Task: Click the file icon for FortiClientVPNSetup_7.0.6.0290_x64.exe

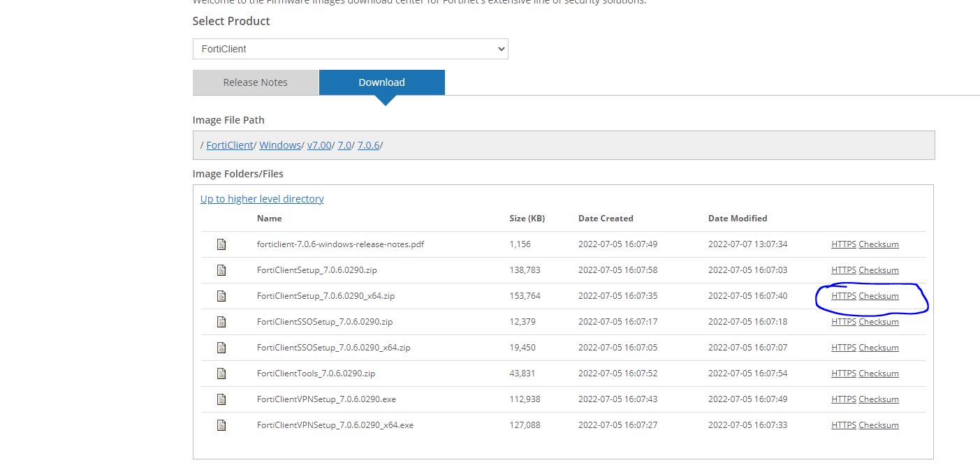Action: [221, 425]
